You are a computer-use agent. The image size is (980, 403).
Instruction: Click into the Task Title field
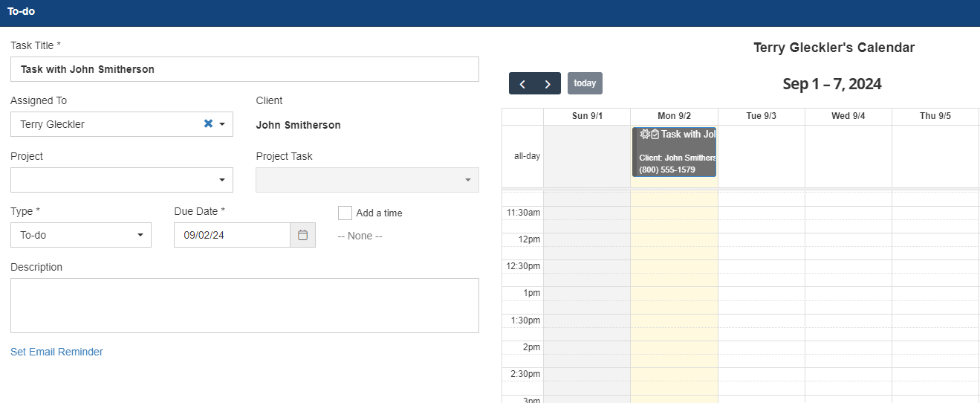[244, 69]
